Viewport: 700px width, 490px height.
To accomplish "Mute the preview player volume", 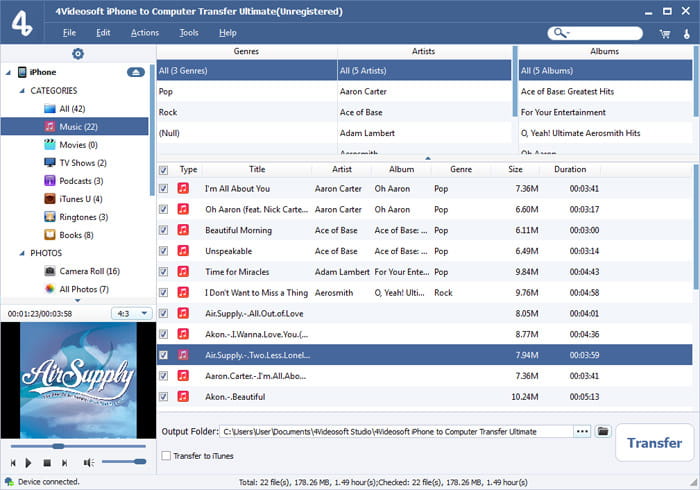I will [x=88, y=463].
